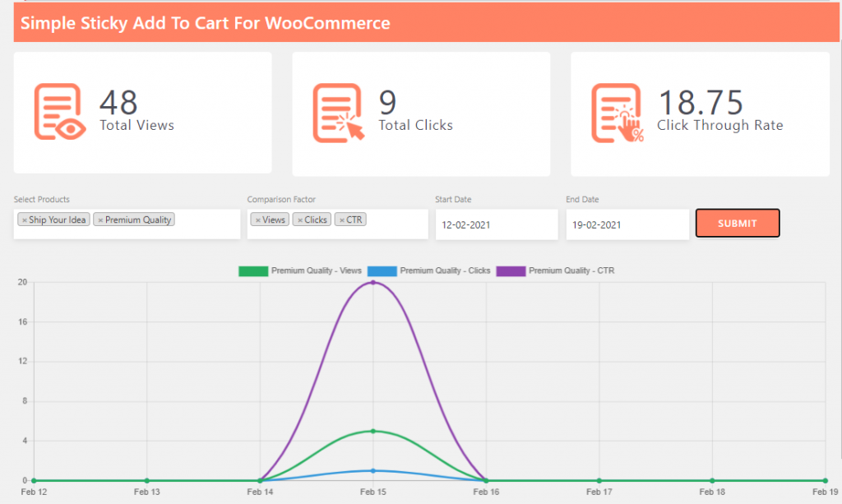Click the orange SUBMIT button
This screenshot has width=842, height=504.
coord(737,222)
